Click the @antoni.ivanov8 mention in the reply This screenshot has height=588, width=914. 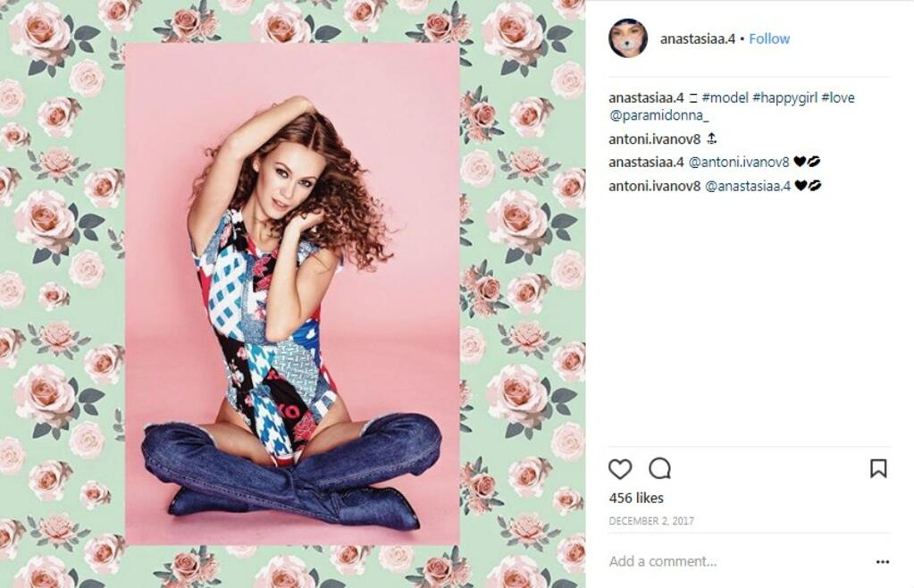pos(739,162)
